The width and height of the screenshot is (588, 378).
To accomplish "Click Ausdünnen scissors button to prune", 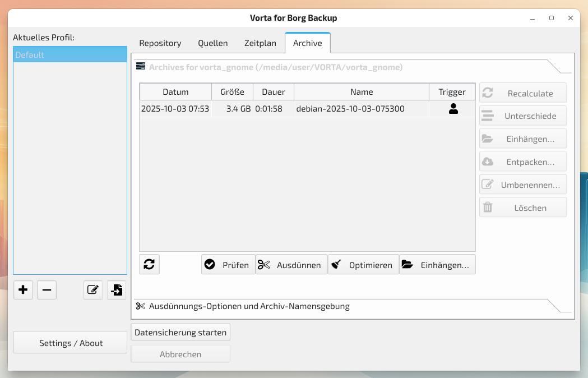I will point(291,265).
